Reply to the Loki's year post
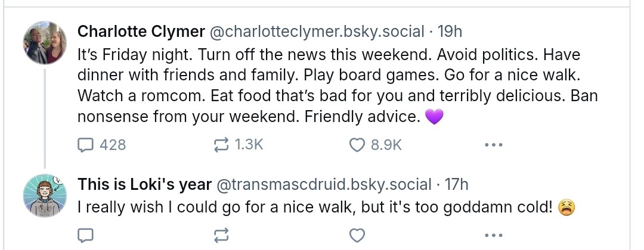The image size is (644, 250). (86, 236)
